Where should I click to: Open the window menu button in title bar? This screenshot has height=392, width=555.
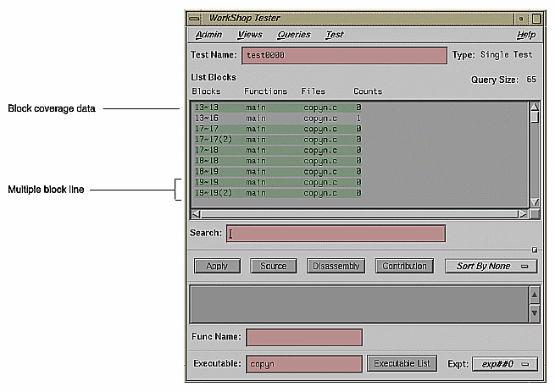pyautogui.click(x=195, y=18)
